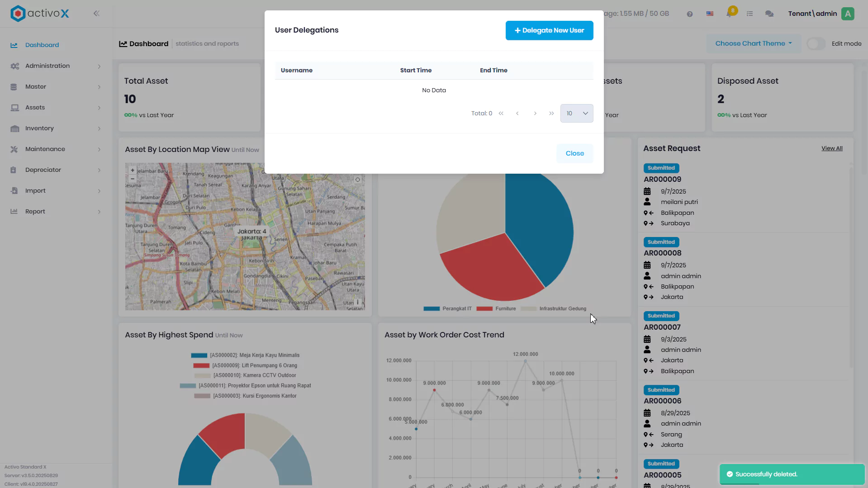Expand the Depreciator menu chevron
The width and height of the screenshot is (868, 488).
[x=99, y=171]
